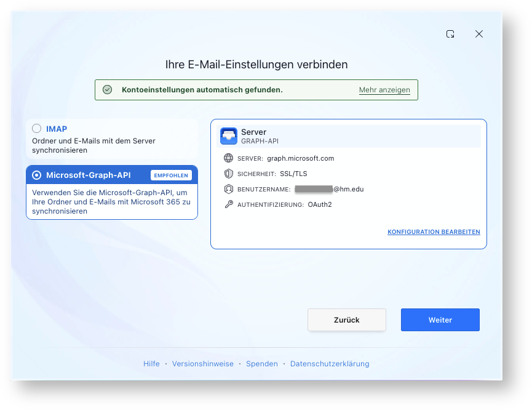
Task: Open KONFIGURATION BEARBEITEN link
Action: pyautogui.click(x=434, y=231)
